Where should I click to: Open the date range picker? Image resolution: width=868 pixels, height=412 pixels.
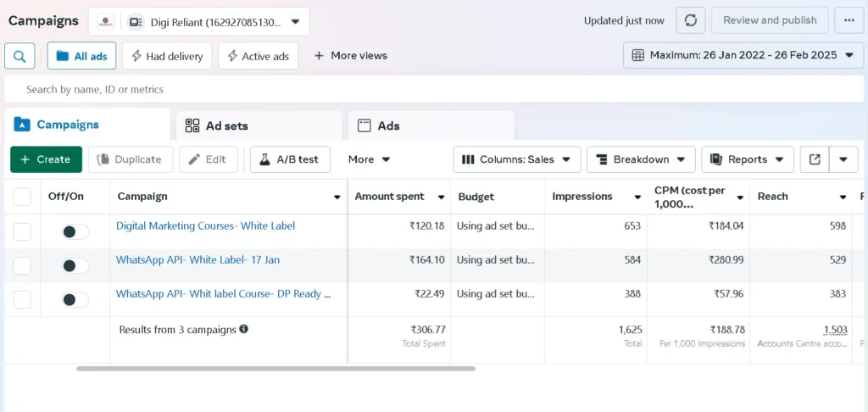click(743, 55)
